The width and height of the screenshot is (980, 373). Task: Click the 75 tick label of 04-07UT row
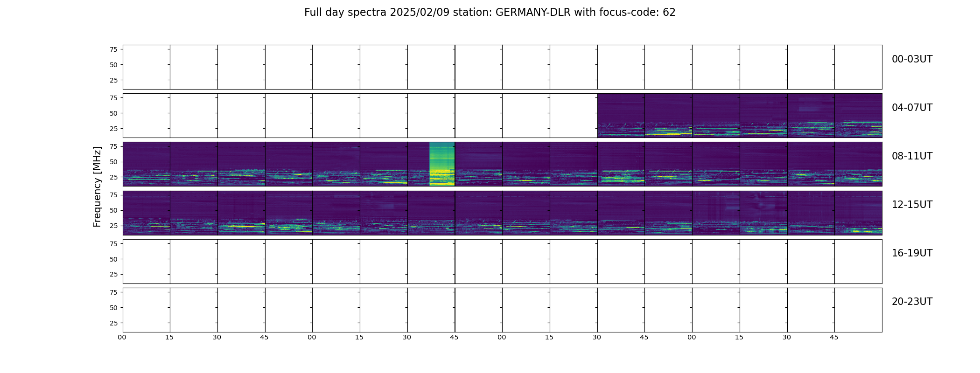pyautogui.click(x=113, y=98)
